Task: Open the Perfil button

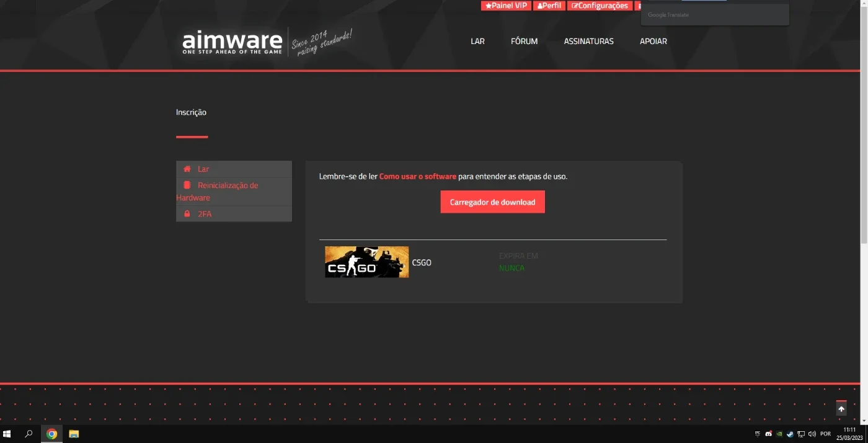Action: (549, 6)
